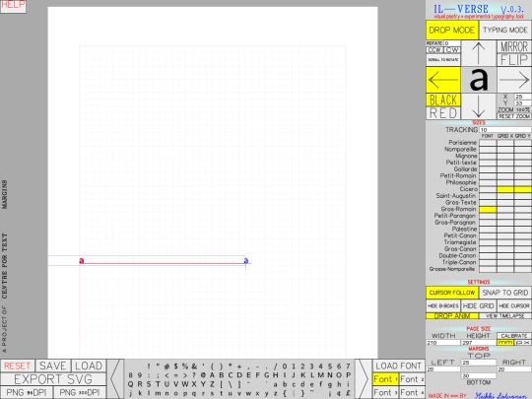Export PNG at 96 DPI
The image size is (532, 399).
click(27, 392)
